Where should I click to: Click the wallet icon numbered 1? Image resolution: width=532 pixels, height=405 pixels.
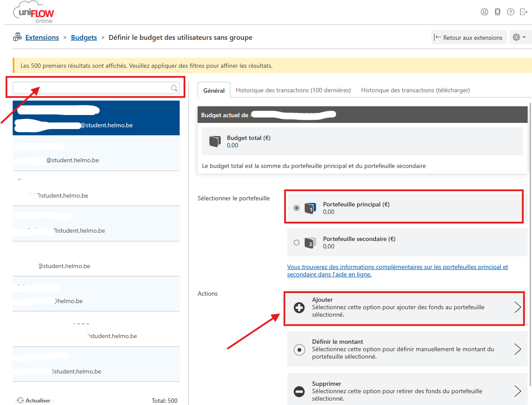click(x=310, y=208)
